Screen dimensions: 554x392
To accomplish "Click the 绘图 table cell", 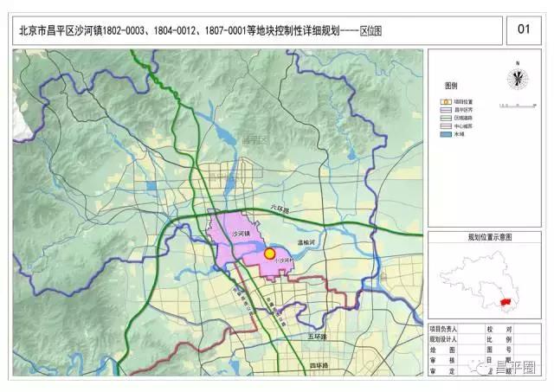I will (x=443, y=350).
